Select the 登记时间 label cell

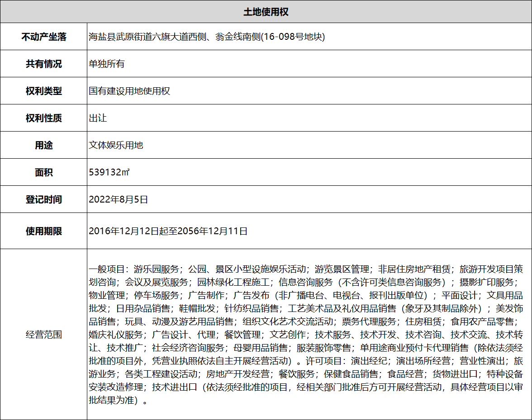44,199
